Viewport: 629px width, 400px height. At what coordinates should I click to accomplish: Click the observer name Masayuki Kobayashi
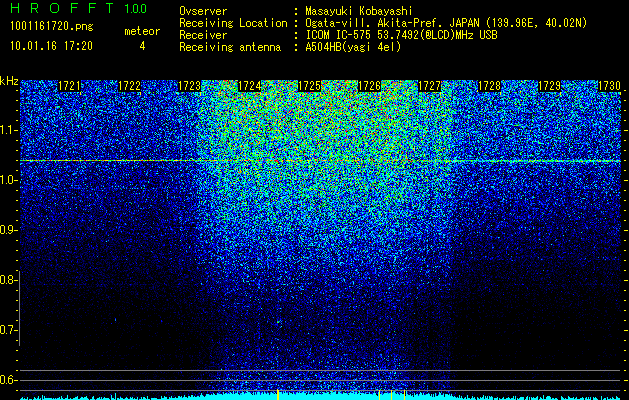click(x=359, y=11)
